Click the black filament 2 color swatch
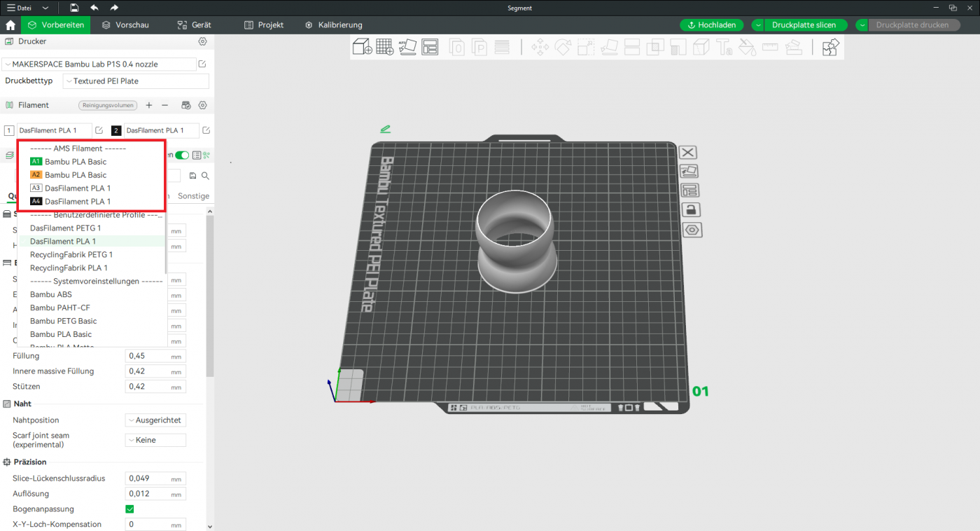 [x=116, y=131]
